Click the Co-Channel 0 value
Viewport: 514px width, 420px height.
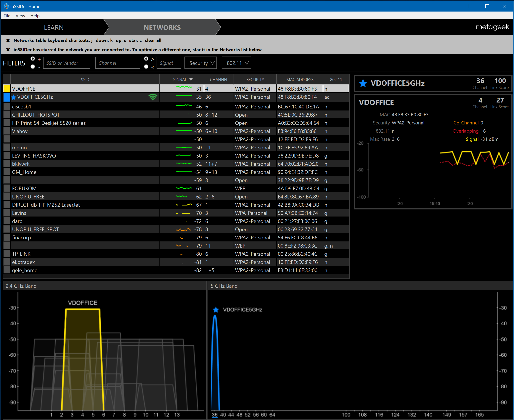click(x=482, y=123)
